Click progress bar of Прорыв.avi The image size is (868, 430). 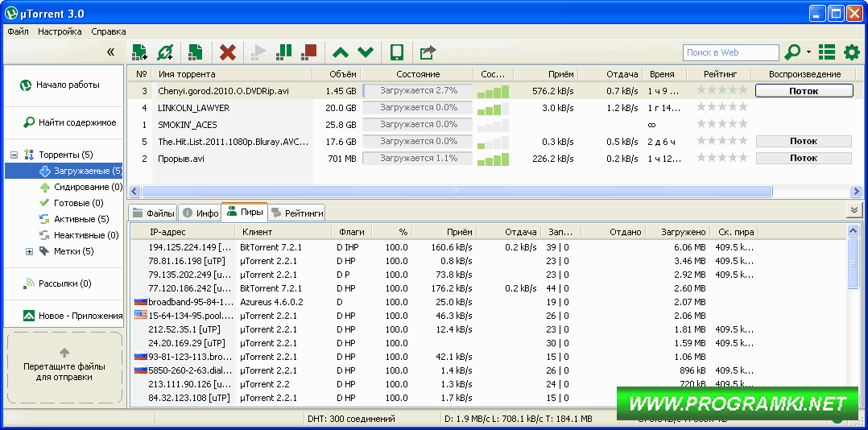point(418,159)
